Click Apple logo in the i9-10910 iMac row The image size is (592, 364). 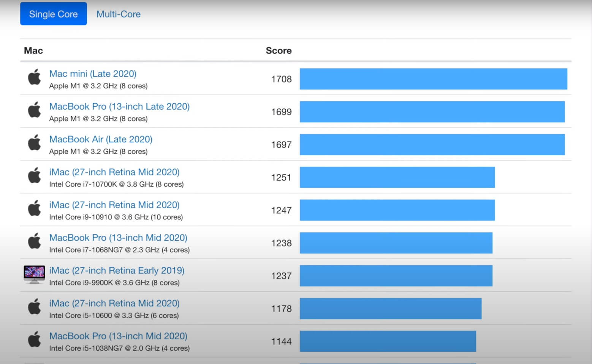click(35, 208)
